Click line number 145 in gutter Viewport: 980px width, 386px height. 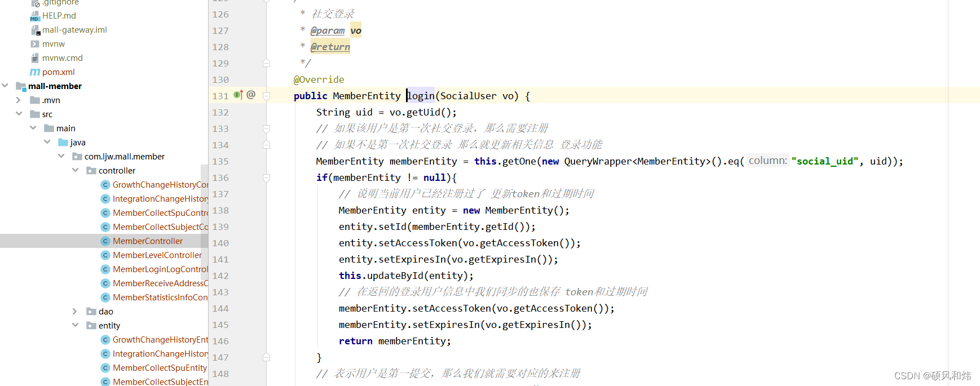(220, 325)
